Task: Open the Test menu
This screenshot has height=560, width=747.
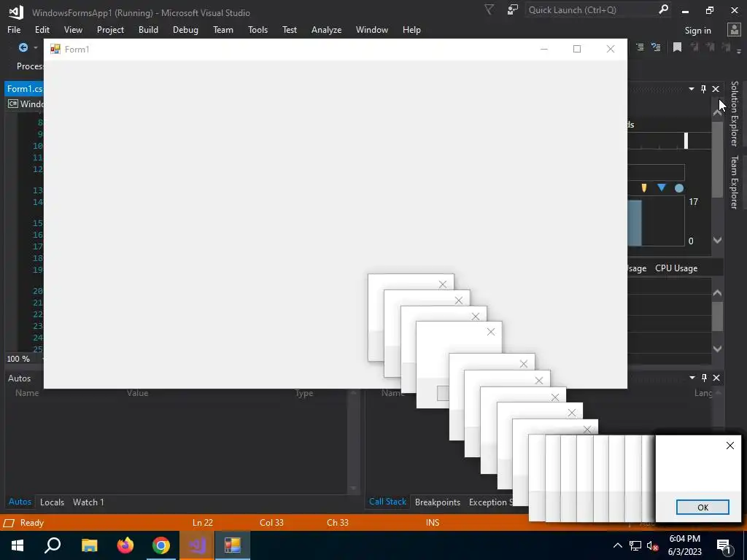Action: pos(289,29)
